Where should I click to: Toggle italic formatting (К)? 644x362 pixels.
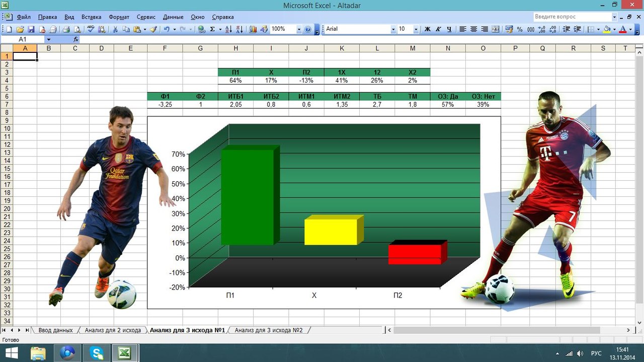coord(438,29)
